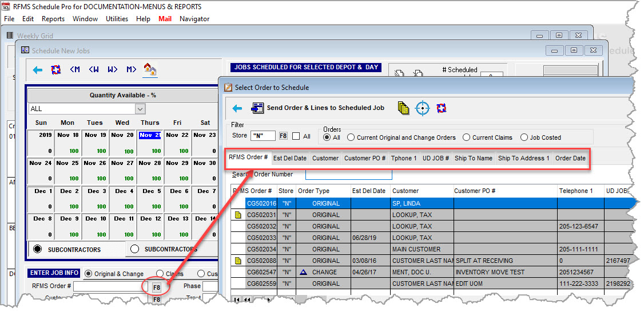Switch to the Ship To Name tab
The width and height of the screenshot is (644, 311).
click(x=474, y=158)
